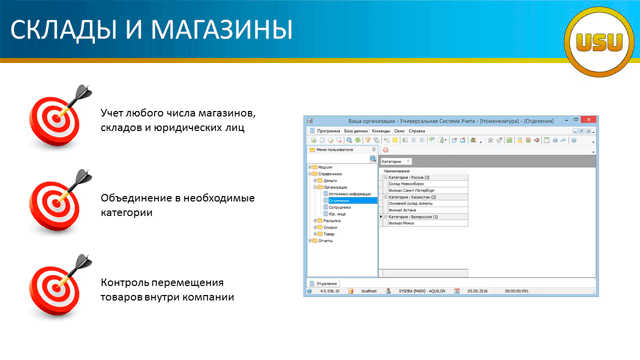The width and height of the screenshot is (640, 360).
Task: Click the yellow note toolbar icon
Action: click(x=395, y=140)
